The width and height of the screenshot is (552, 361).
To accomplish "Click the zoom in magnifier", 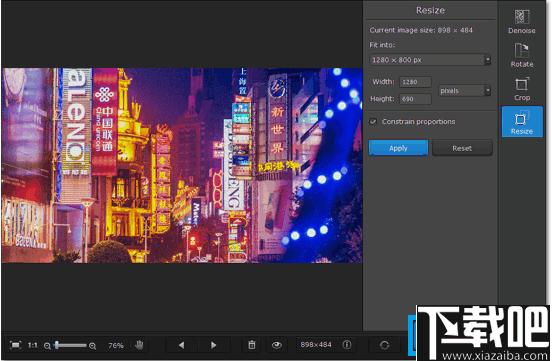I will click(x=93, y=346).
